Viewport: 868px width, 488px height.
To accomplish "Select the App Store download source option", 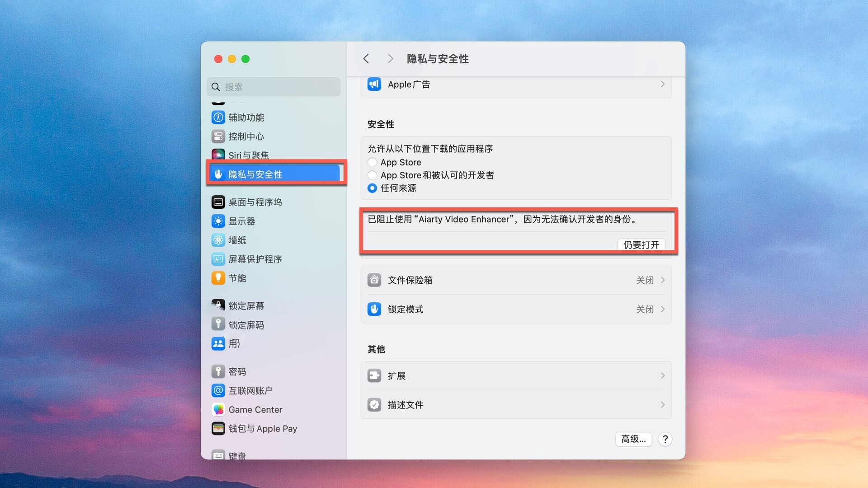I will pyautogui.click(x=372, y=162).
